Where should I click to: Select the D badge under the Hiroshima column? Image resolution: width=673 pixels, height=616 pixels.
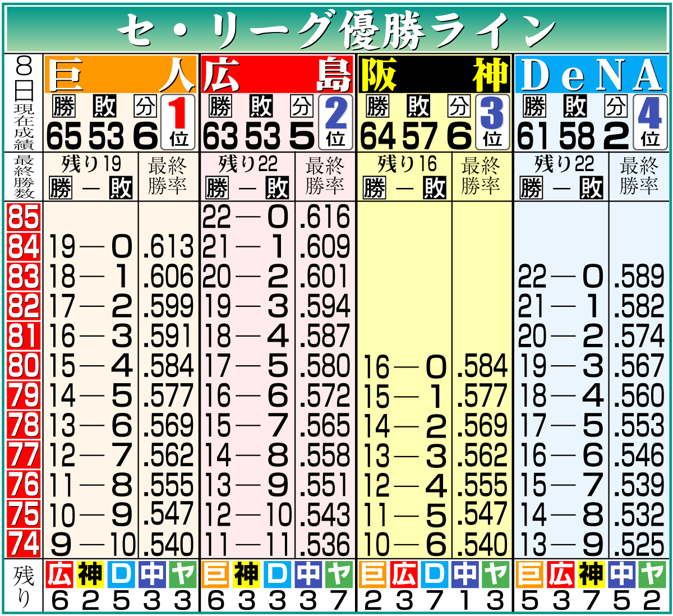point(278,574)
